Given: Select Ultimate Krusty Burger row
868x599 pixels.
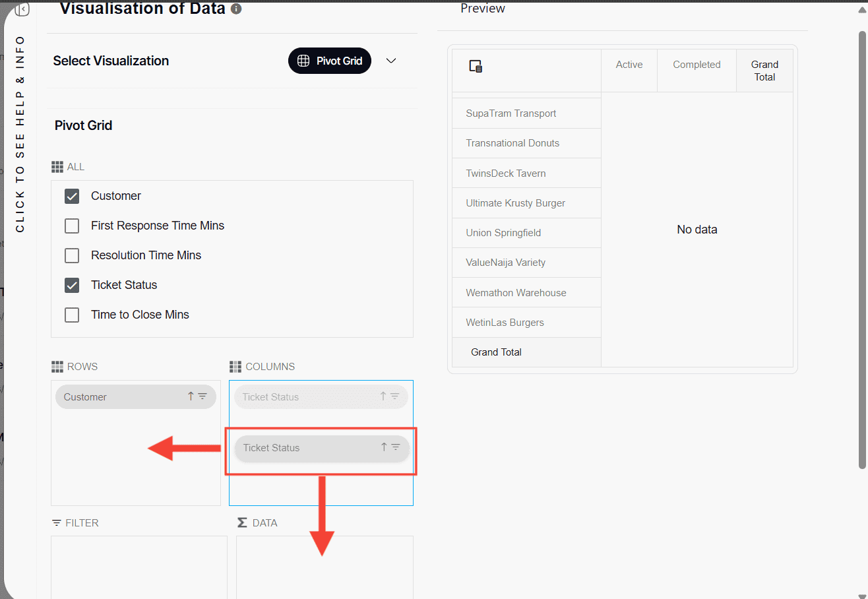Looking at the screenshot, I should [526, 203].
